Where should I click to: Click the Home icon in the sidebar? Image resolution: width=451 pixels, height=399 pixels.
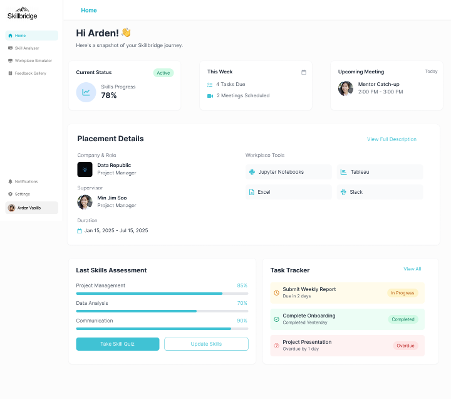10,36
